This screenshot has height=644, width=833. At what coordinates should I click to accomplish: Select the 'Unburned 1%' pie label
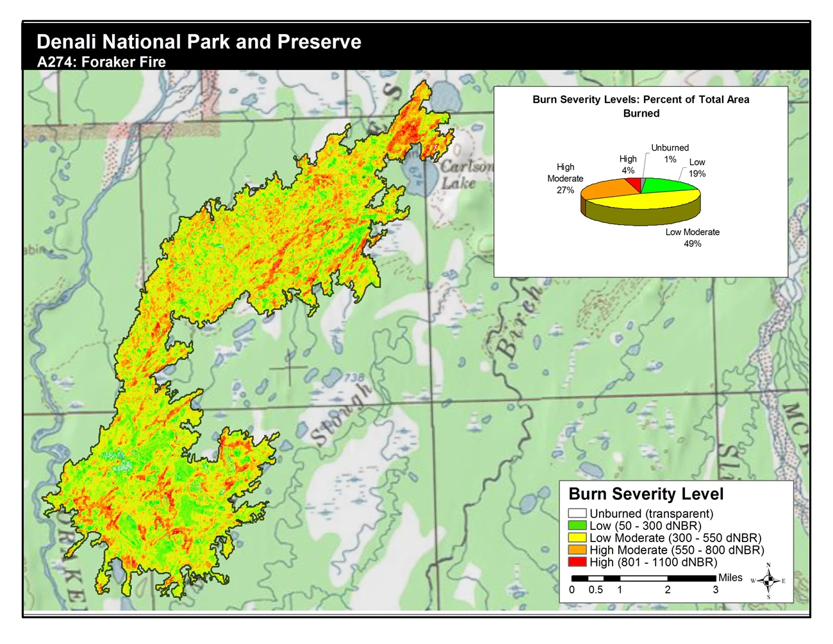(x=670, y=153)
